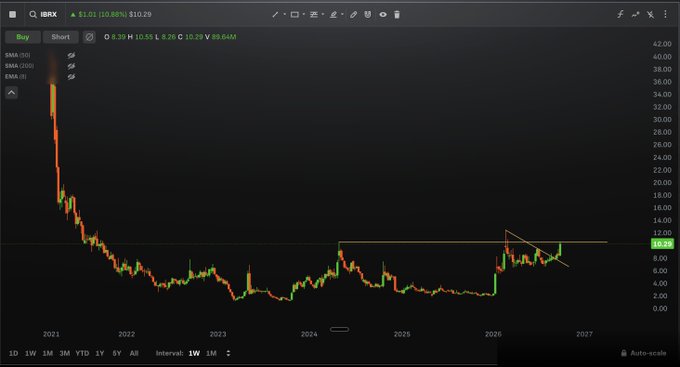The height and width of the screenshot is (367, 680).
Task: Click the square chart layout icon beside IBRX
Action: tap(13, 14)
